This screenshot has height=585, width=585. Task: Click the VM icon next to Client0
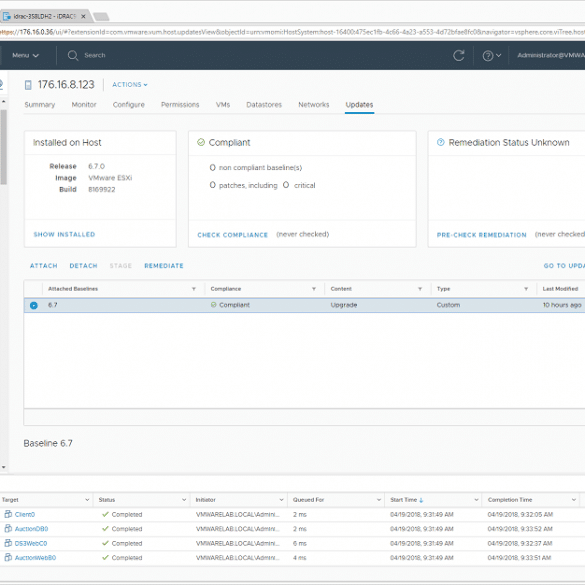(x=8, y=514)
